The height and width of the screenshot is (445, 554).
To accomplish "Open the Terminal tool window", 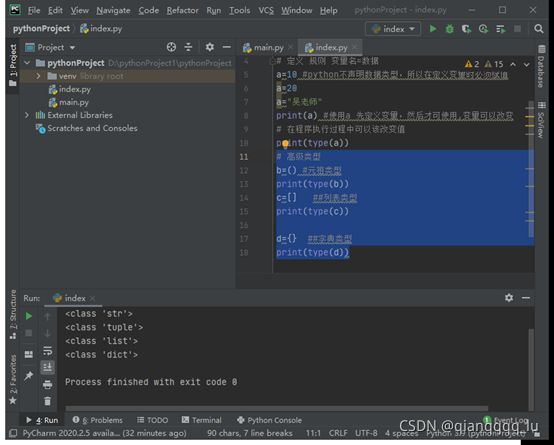I will 201,420.
